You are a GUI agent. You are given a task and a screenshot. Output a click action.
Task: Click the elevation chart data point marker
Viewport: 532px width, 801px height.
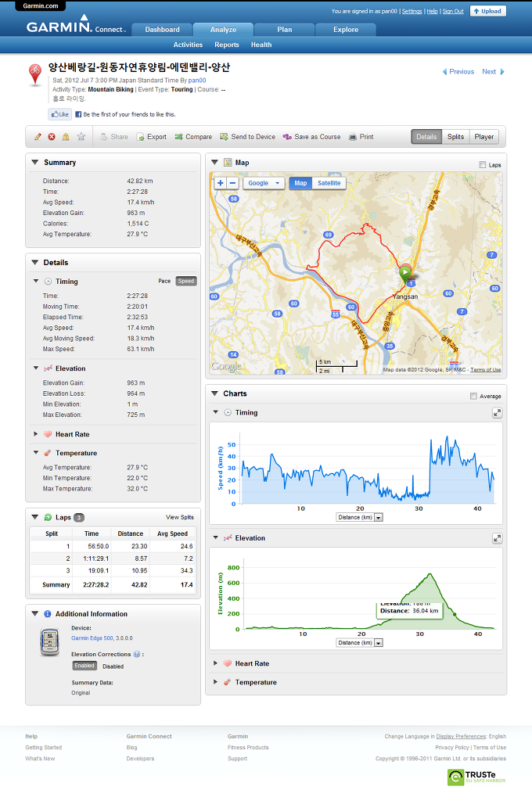click(x=455, y=615)
